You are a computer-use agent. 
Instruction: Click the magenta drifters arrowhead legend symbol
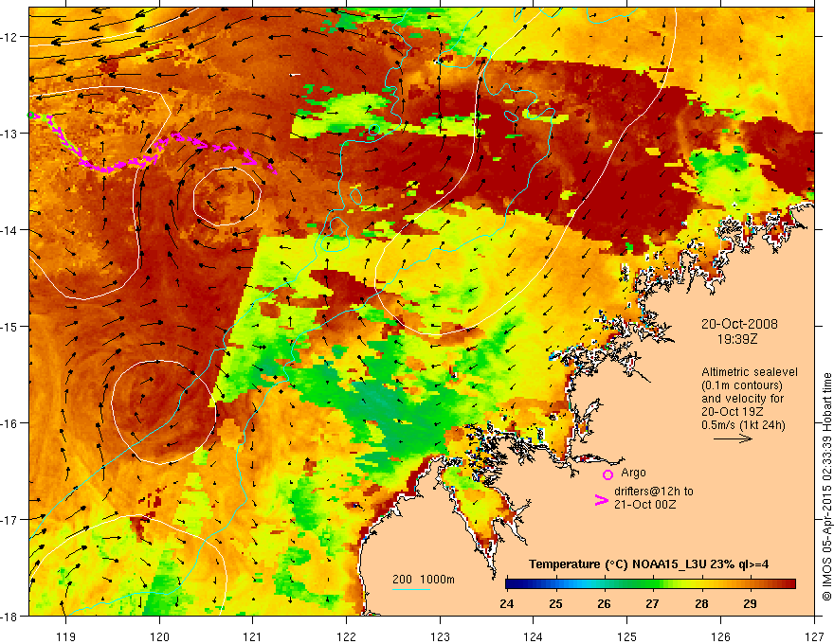(x=601, y=500)
